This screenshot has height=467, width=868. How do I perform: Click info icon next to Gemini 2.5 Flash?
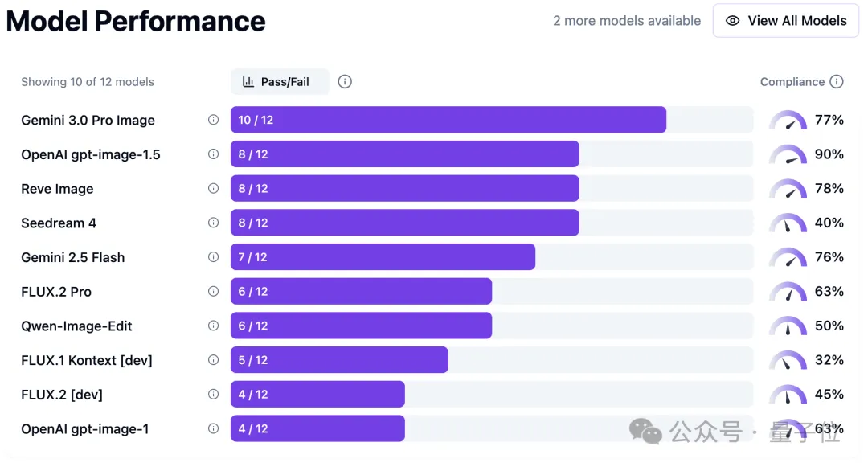coord(213,257)
